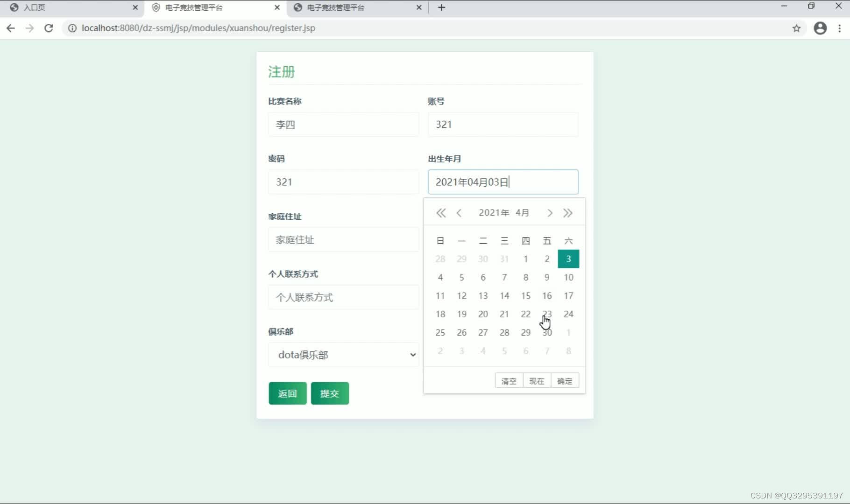
Task: Pick April 21 in the calendar
Action: [x=504, y=314]
